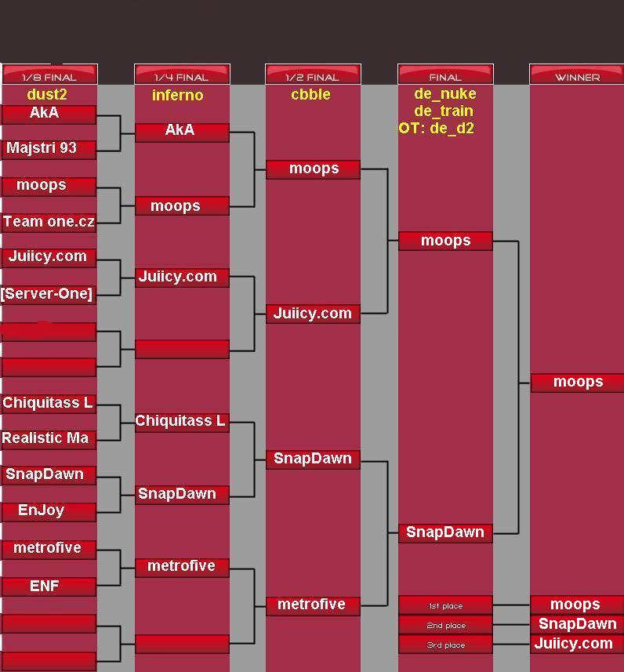Click the de_train map label
This screenshot has height=672, width=624.
coord(444,111)
